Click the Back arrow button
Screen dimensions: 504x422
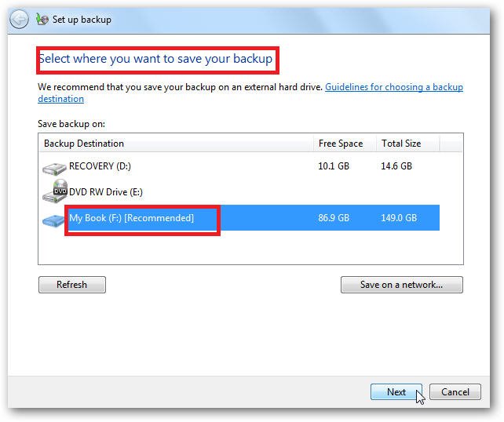19,20
